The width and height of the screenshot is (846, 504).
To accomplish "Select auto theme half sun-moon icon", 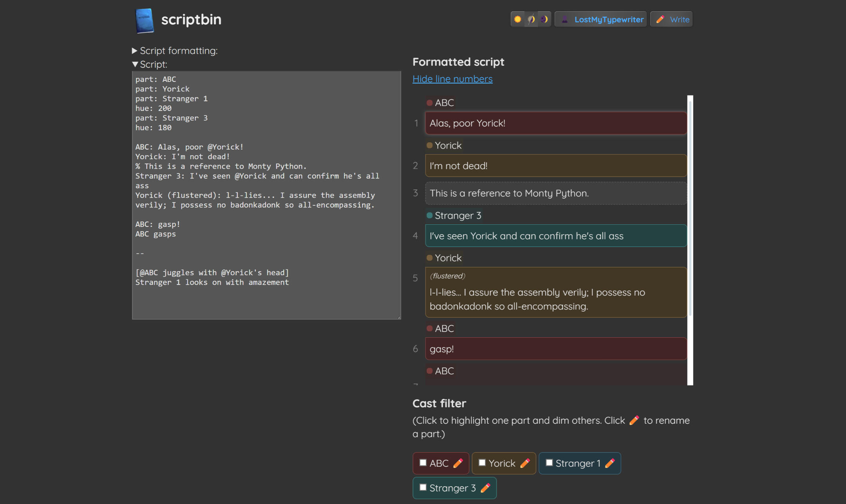I will pos(531,19).
